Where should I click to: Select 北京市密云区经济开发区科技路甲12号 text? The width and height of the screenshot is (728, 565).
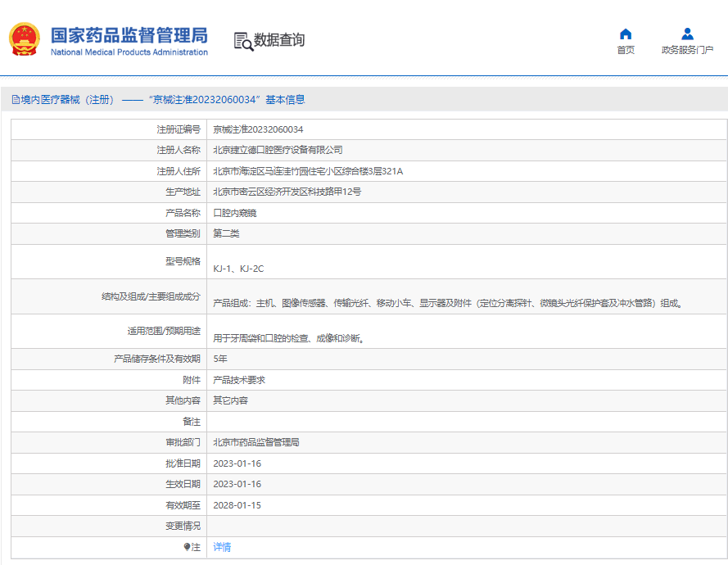pos(287,192)
